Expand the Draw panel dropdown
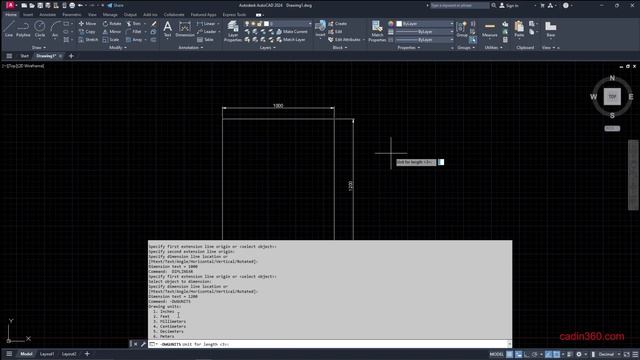 [39, 48]
